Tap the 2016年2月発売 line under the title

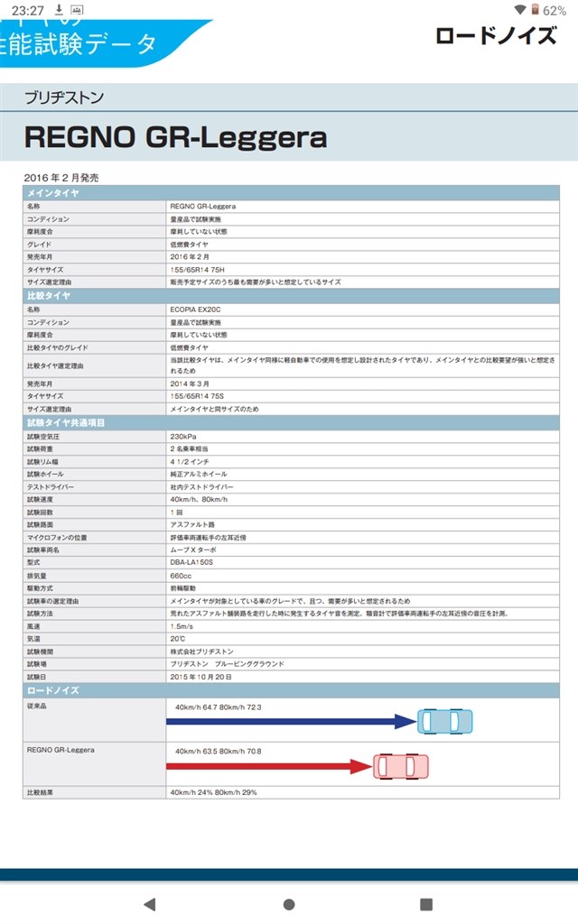[61, 178]
